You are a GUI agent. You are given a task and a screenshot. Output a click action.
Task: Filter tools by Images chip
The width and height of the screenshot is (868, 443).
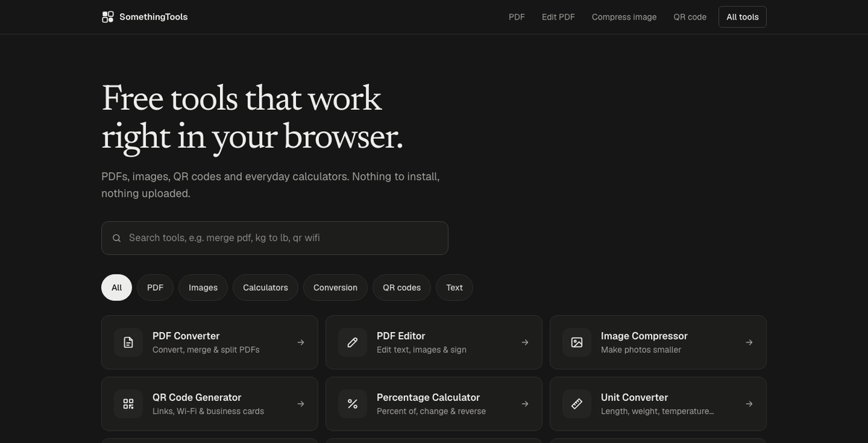tap(203, 287)
